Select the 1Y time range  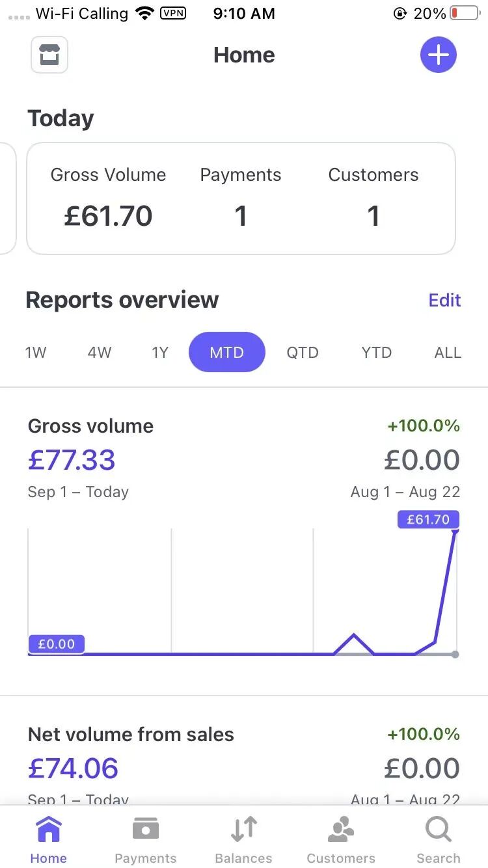tap(160, 353)
